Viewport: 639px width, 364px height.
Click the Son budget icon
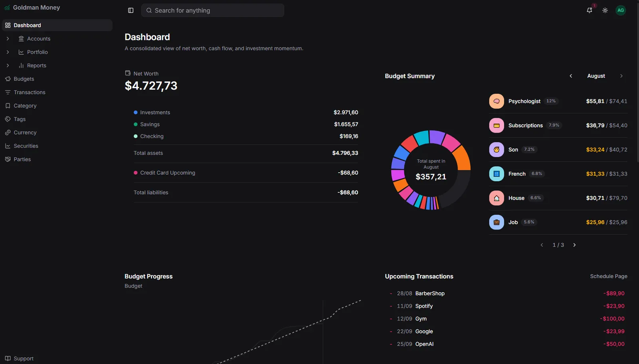(x=496, y=150)
